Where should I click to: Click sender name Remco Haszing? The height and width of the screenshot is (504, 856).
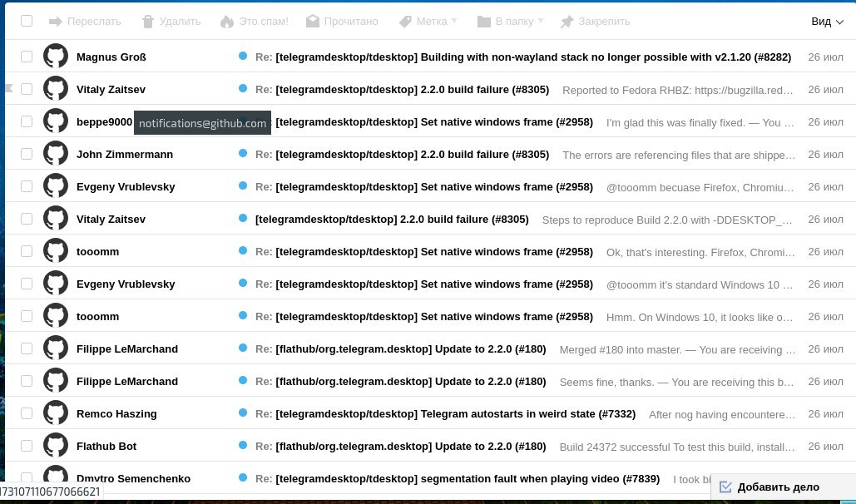(x=116, y=414)
